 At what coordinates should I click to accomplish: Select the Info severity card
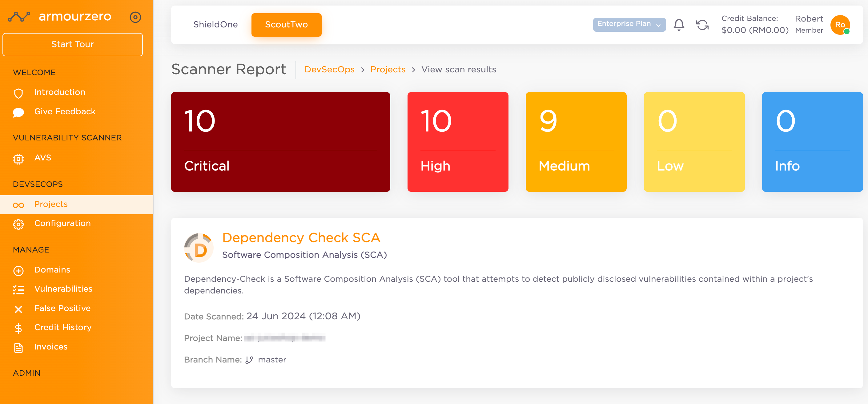(812, 142)
